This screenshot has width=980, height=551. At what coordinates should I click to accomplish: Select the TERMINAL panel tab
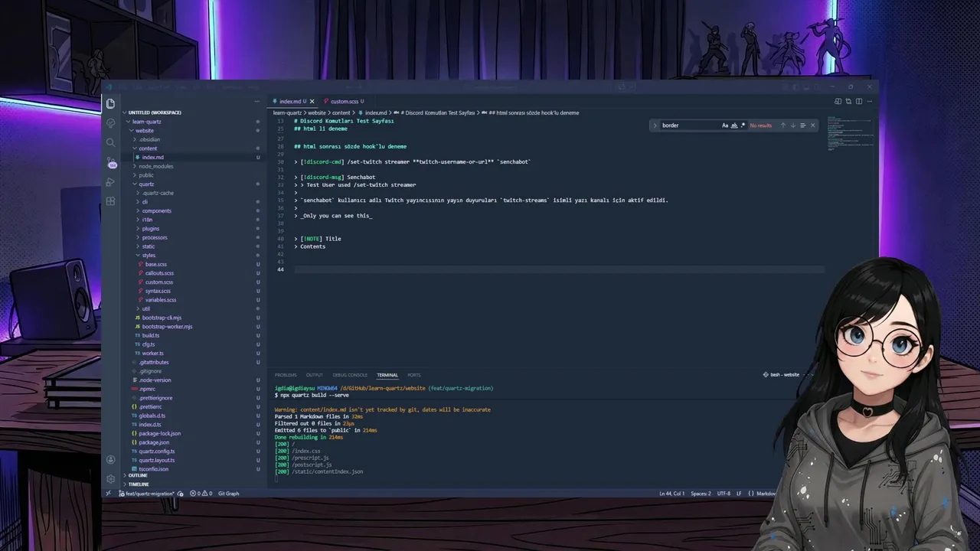(x=387, y=375)
